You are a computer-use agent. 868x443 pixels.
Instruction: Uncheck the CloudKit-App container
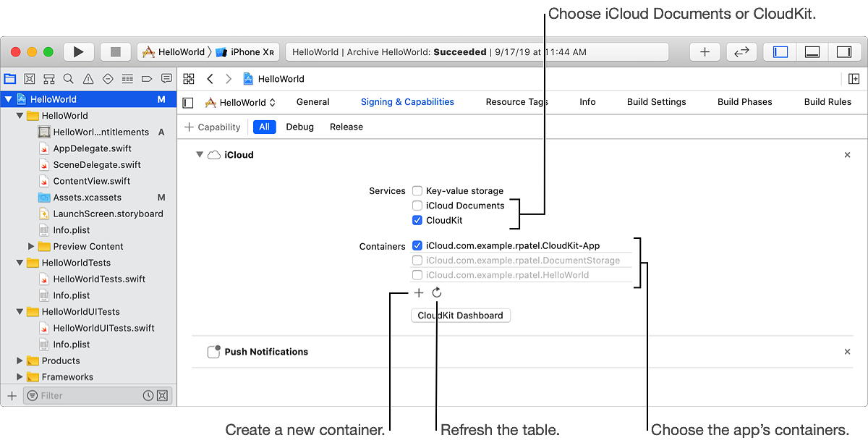click(417, 245)
